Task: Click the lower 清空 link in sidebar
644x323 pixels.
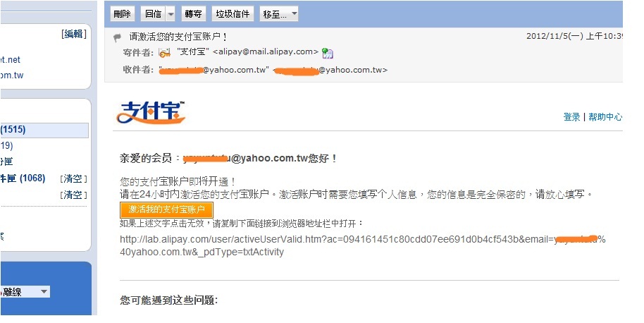Action: [x=73, y=195]
